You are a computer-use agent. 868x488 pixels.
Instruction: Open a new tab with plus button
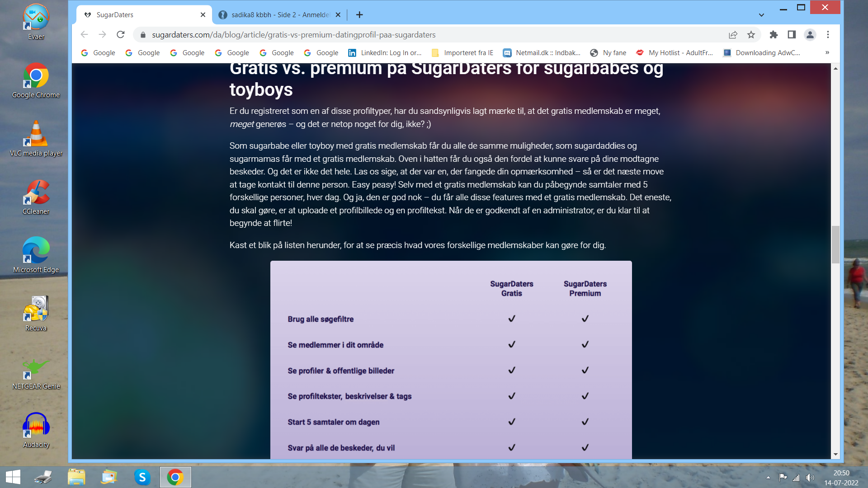pos(359,14)
